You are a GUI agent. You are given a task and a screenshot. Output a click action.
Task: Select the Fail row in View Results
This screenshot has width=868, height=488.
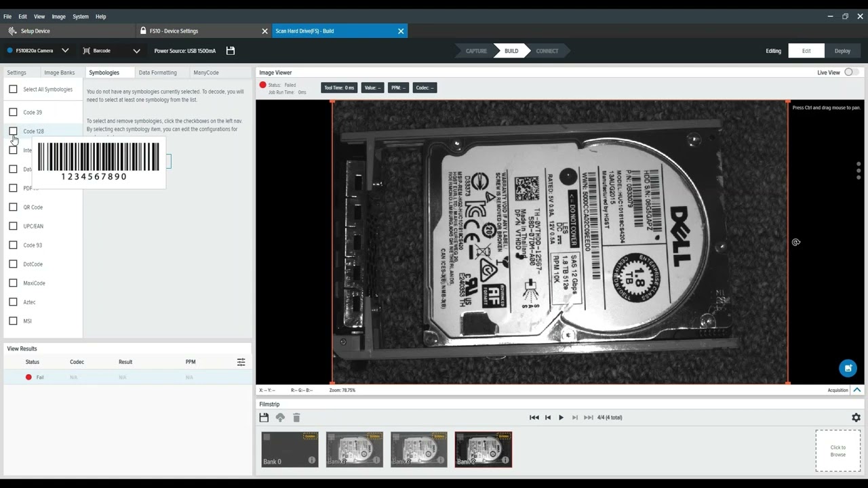127,377
